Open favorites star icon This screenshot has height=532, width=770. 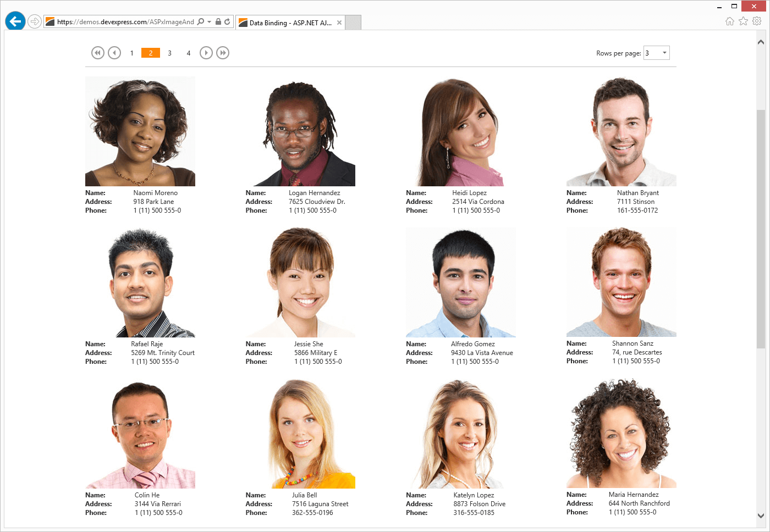(x=743, y=21)
